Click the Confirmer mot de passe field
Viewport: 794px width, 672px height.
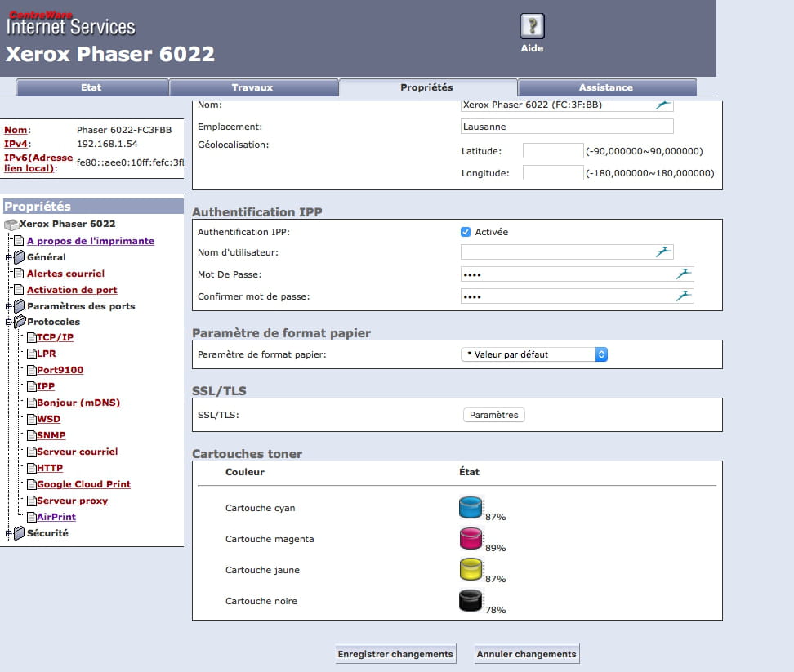pyautogui.click(x=578, y=296)
